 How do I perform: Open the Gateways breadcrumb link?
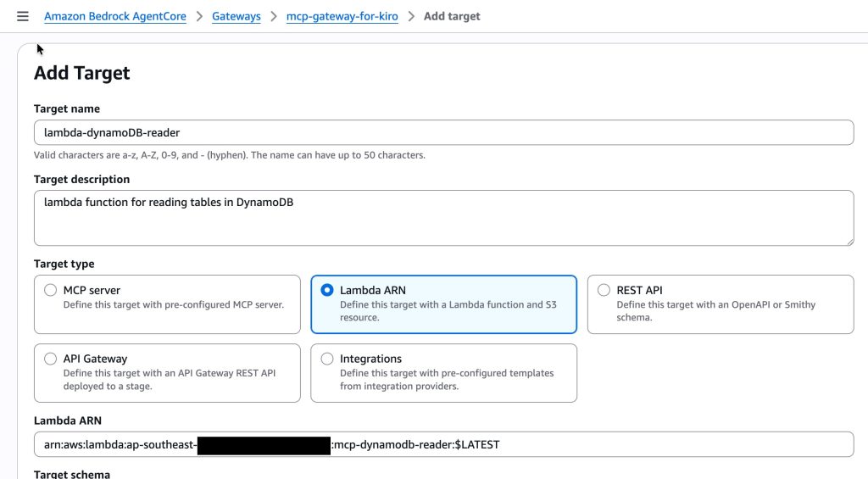(236, 16)
